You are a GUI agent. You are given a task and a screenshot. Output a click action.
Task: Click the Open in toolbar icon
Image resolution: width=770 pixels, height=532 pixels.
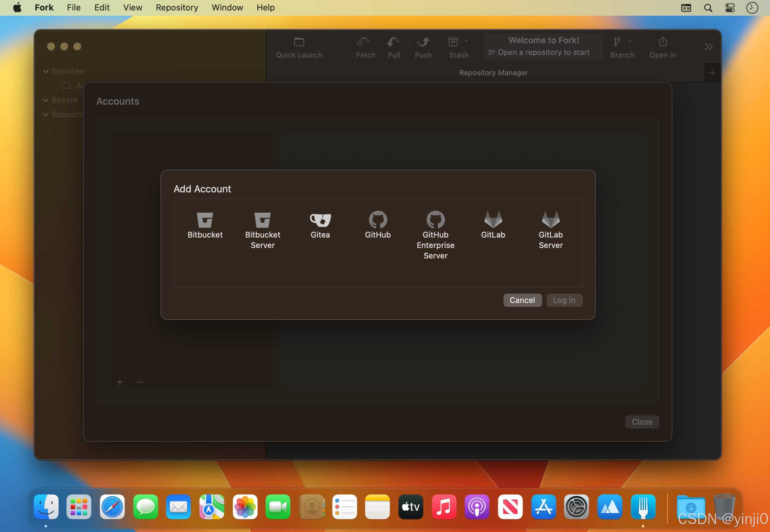pos(663,42)
